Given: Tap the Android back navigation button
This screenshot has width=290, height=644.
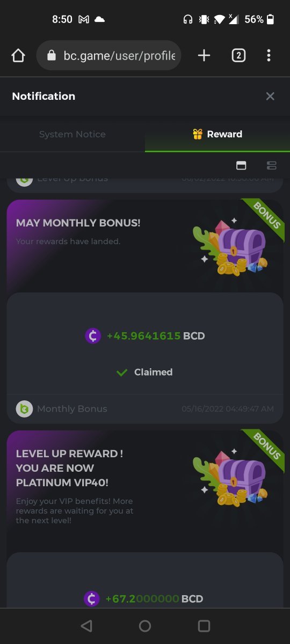Looking at the screenshot, I should pos(86,626).
